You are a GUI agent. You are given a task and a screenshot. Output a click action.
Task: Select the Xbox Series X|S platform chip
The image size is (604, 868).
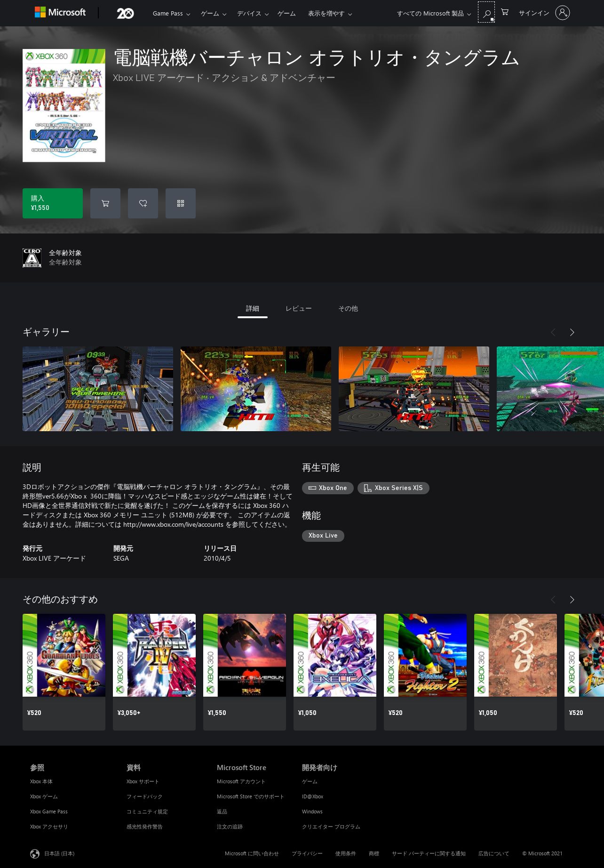tap(393, 488)
